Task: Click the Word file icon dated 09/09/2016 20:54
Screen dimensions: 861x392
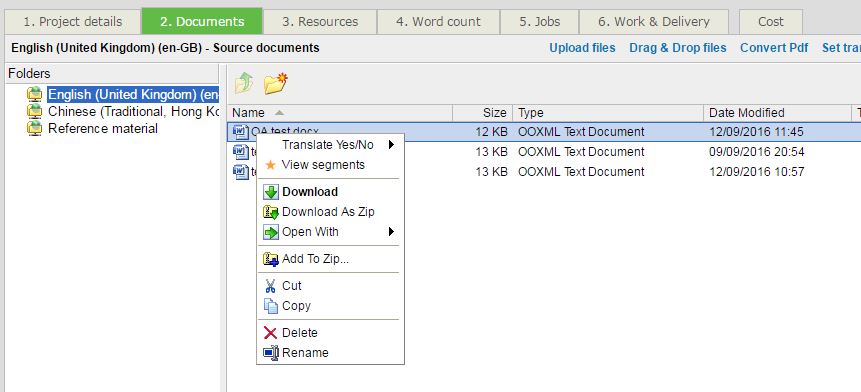Action: click(241, 152)
